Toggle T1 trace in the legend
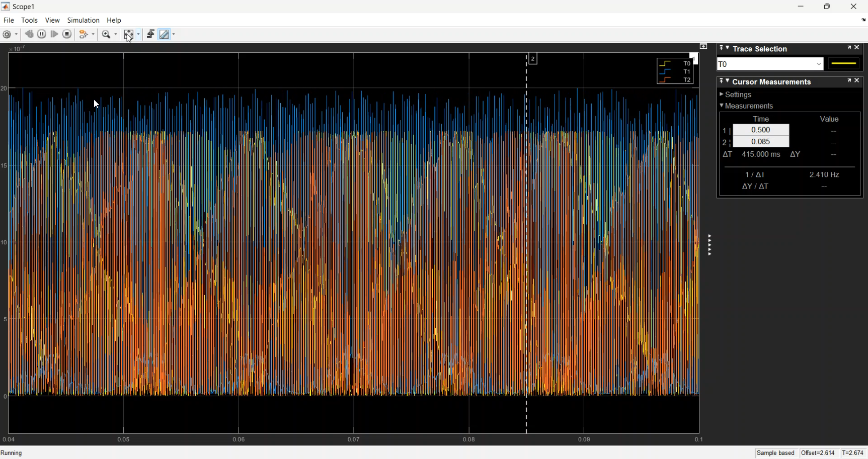Screen dimensions: 868x459 (676, 72)
